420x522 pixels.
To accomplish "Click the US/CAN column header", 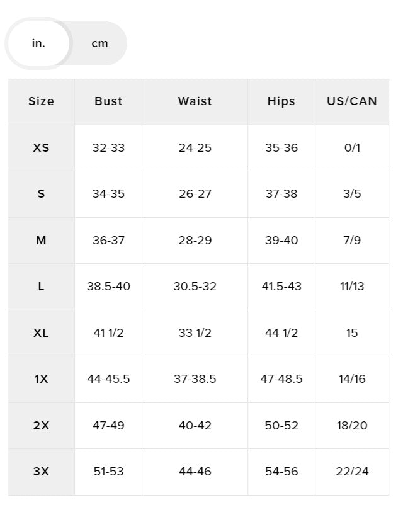I will (352, 101).
